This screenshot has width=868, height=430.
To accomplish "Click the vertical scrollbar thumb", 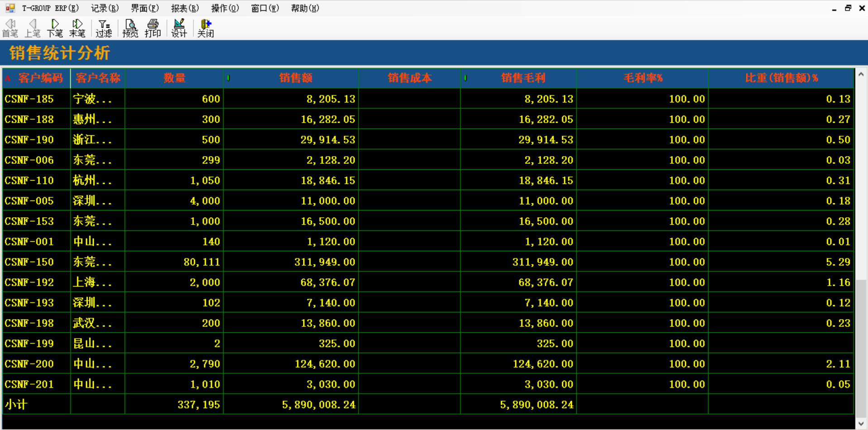I will click(x=861, y=349).
